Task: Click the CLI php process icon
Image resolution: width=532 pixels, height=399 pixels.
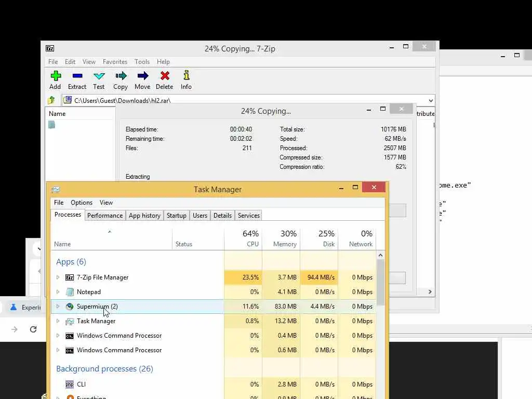Action: pos(70,384)
